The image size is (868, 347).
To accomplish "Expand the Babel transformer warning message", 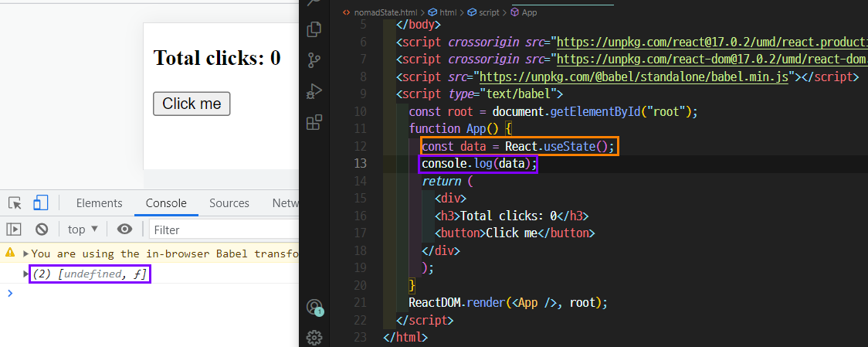I will point(26,254).
